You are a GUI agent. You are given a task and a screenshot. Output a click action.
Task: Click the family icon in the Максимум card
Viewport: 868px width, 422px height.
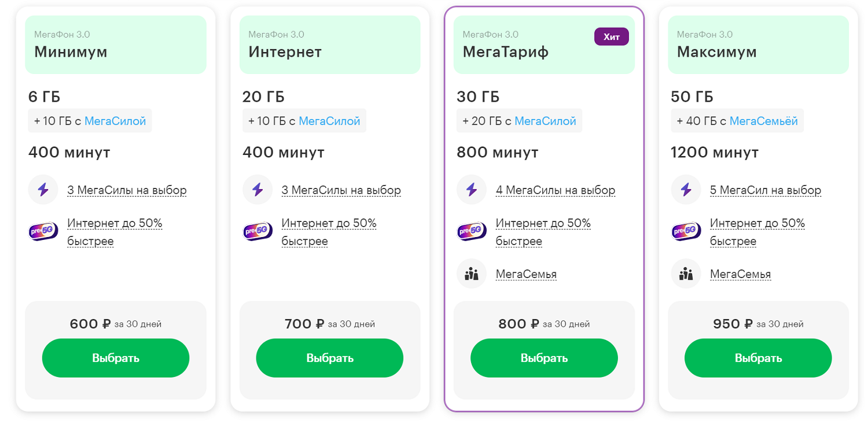pos(686,273)
